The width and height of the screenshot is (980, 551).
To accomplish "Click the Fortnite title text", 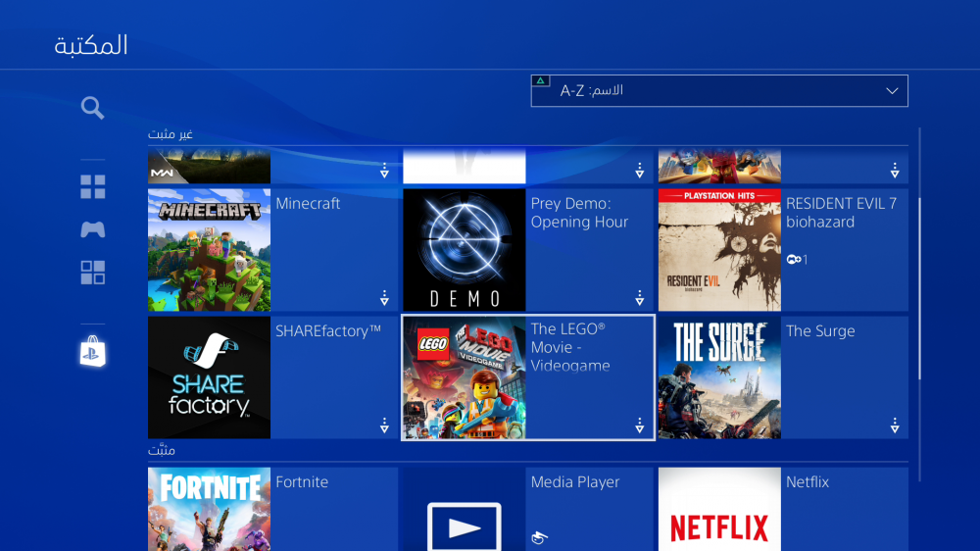I will pyautogui.click(x=302, y=482).
